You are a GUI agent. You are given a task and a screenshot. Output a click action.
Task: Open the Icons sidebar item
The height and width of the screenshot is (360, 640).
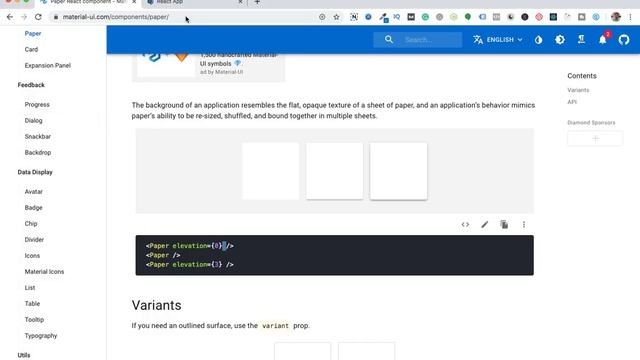point(32,256)
